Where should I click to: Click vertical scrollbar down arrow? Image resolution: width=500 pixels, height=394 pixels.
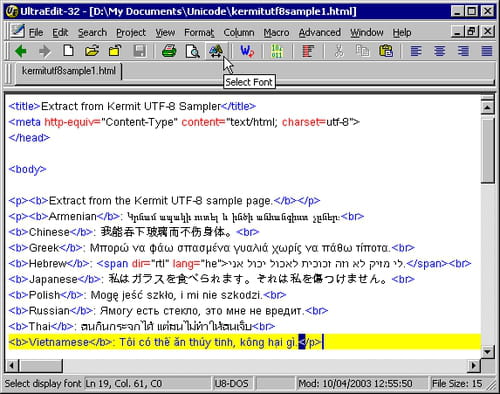tap(487, 351)
